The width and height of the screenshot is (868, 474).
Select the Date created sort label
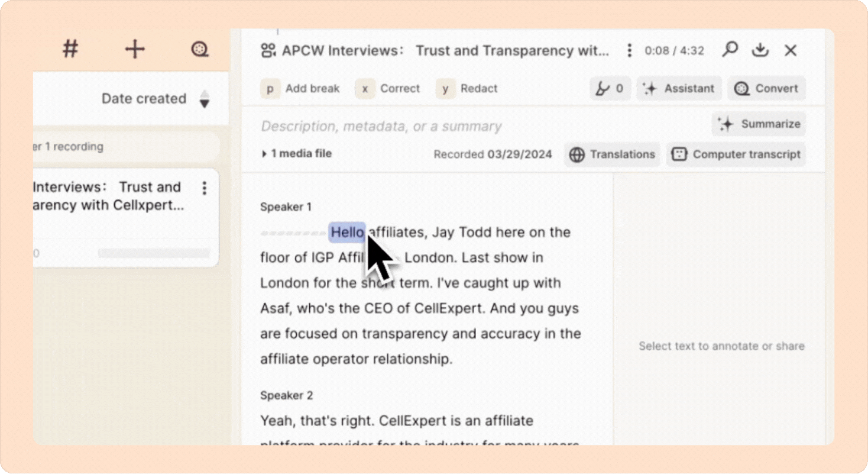coord(144,99)
